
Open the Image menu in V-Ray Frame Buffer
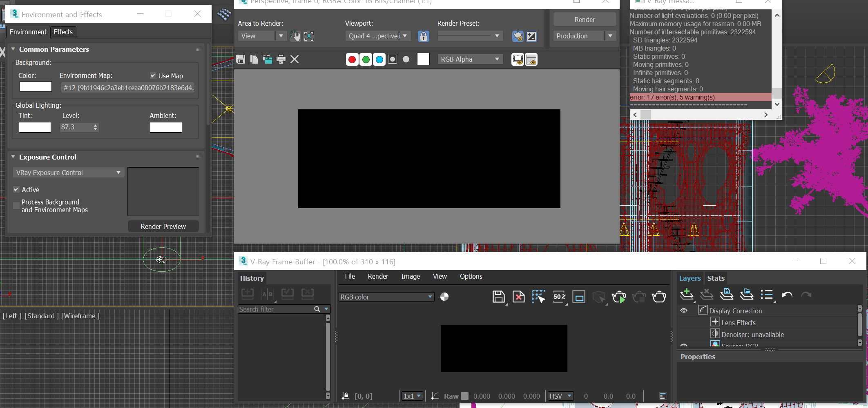411,276
